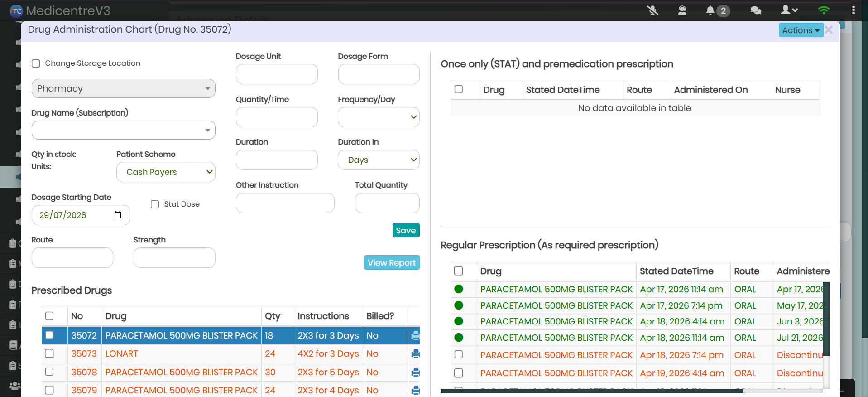
Task: Open Drug Name (Subscription) dropdown
Action: [123, 130]
